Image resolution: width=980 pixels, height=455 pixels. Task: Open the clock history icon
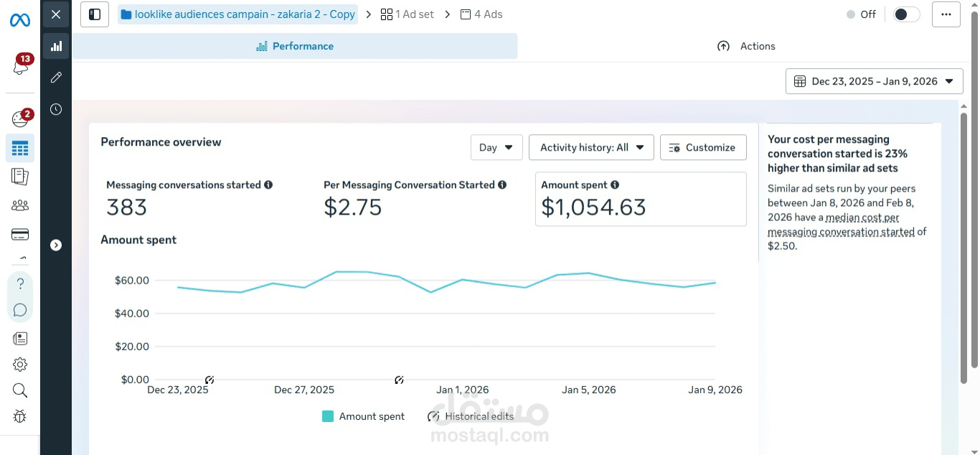pos(56,109)
